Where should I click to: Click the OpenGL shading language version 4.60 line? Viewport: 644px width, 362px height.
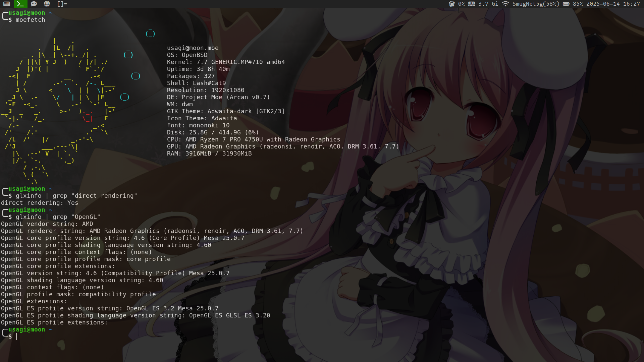pos(82,280)
